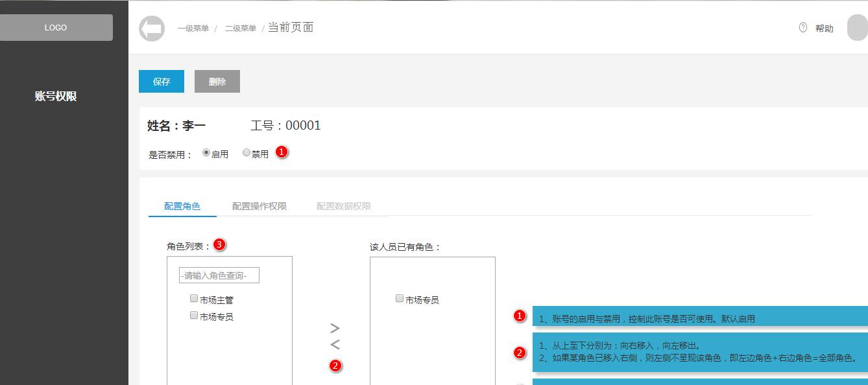
Task: Click the 帮助 link
Action: point(825,29)
